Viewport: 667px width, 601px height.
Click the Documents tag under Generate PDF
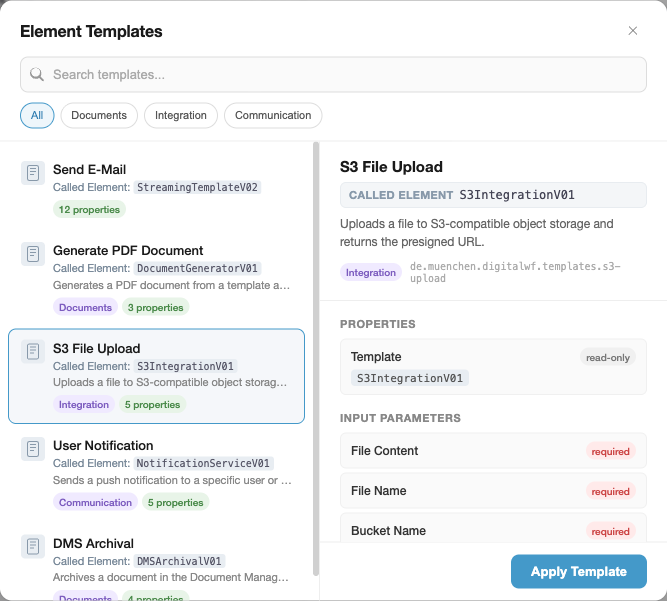click(86, 308)
